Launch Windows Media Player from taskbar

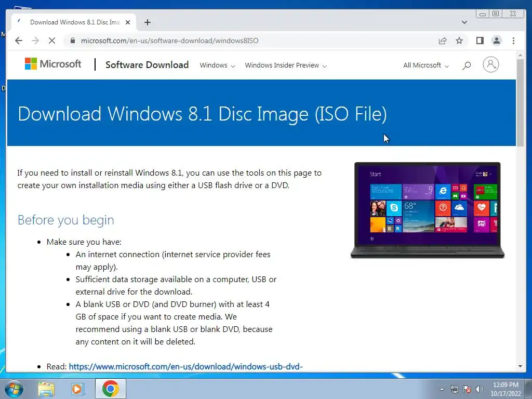tap(77, 389)
